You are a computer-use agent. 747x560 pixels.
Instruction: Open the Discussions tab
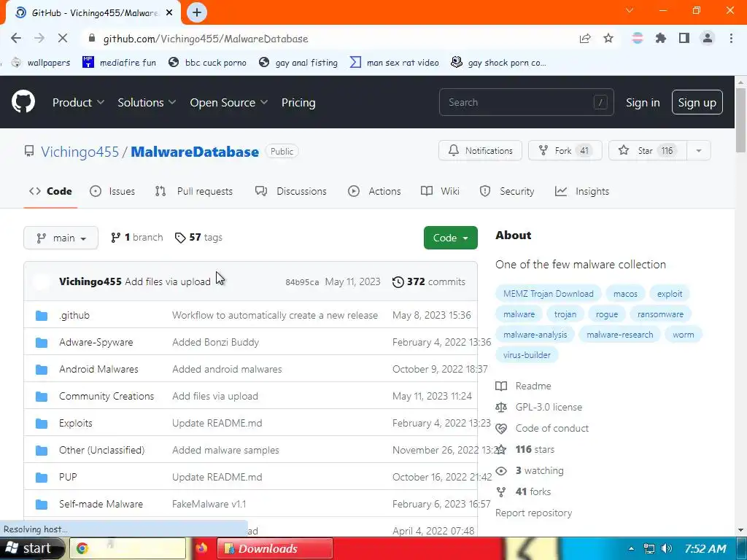click(290, 192)
